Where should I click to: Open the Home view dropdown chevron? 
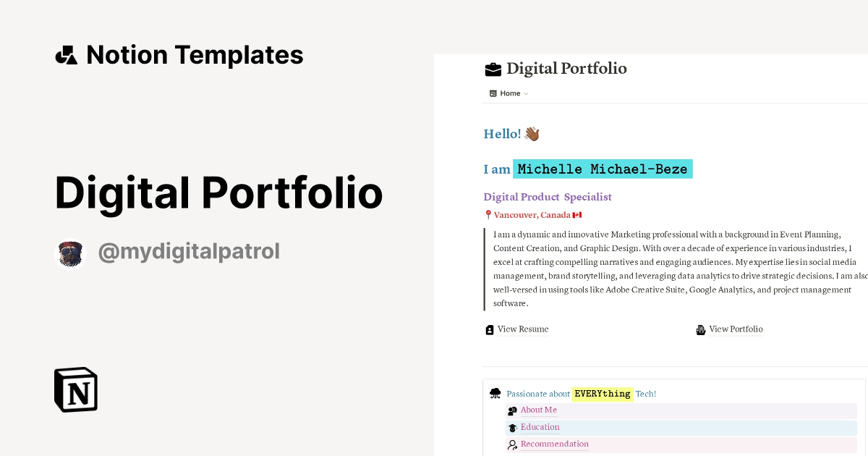click(x=526, y=94)
